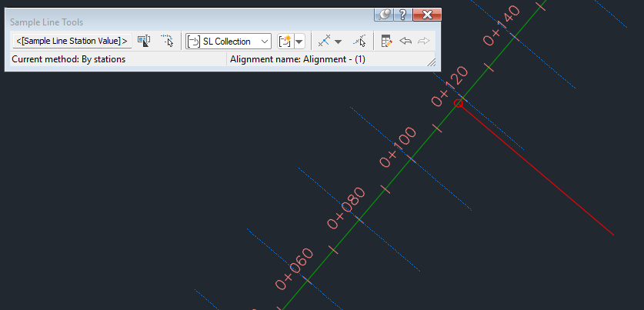Screen dimensions: 644x310
Task: Click the red sample line preview
Action: [538, 171]
